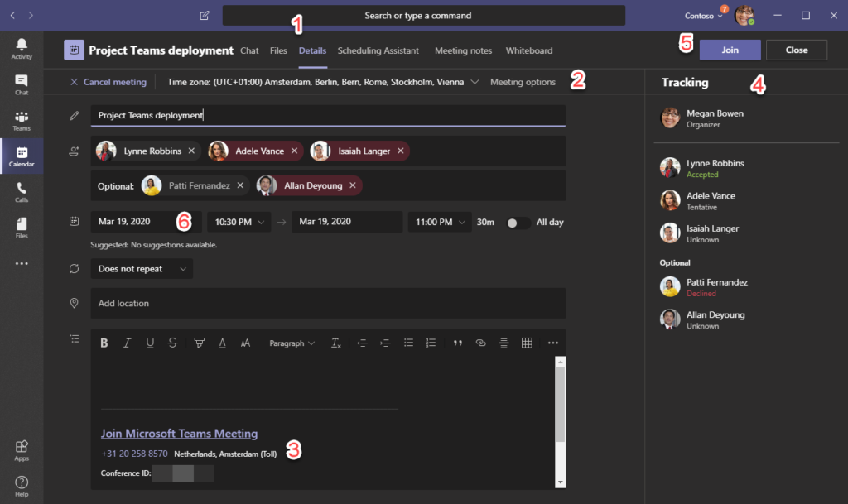
Task: Apply Bold formatting
Action: [104, 343]
